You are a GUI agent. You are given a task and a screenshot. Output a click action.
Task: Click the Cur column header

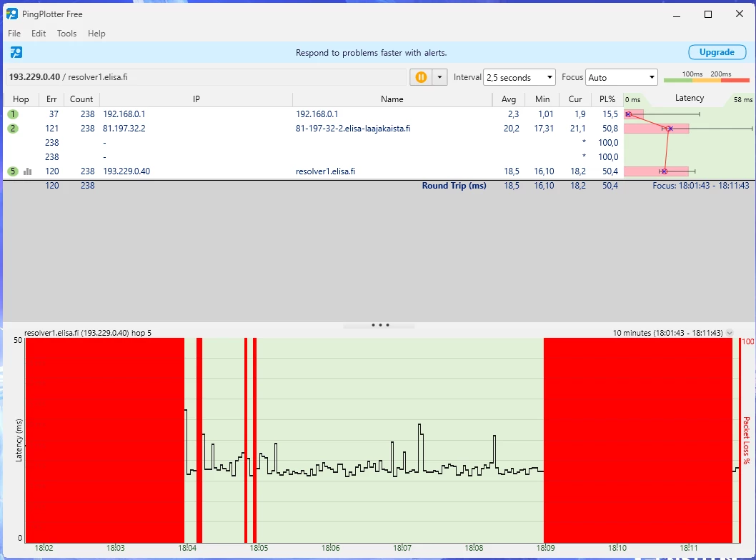(x=575, y=99)
